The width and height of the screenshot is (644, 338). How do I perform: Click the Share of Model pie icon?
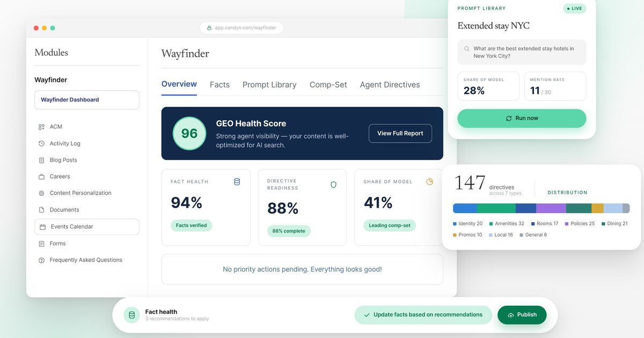point(429,182)
